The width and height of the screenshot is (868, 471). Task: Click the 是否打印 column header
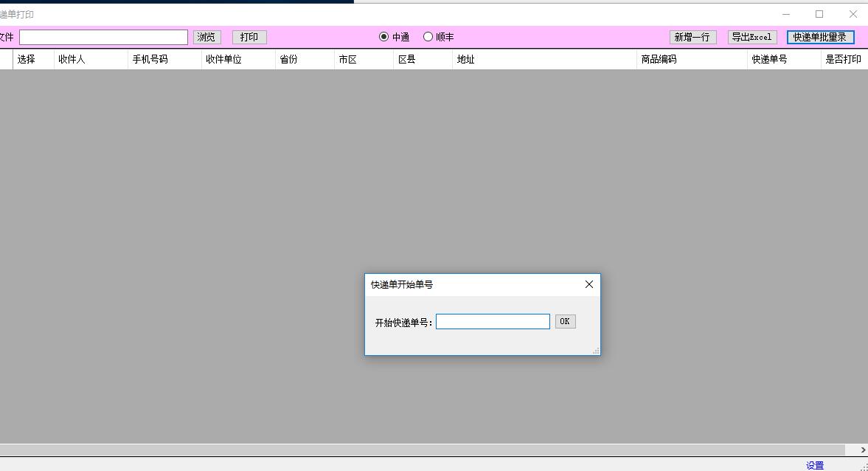tap(844, 59)
